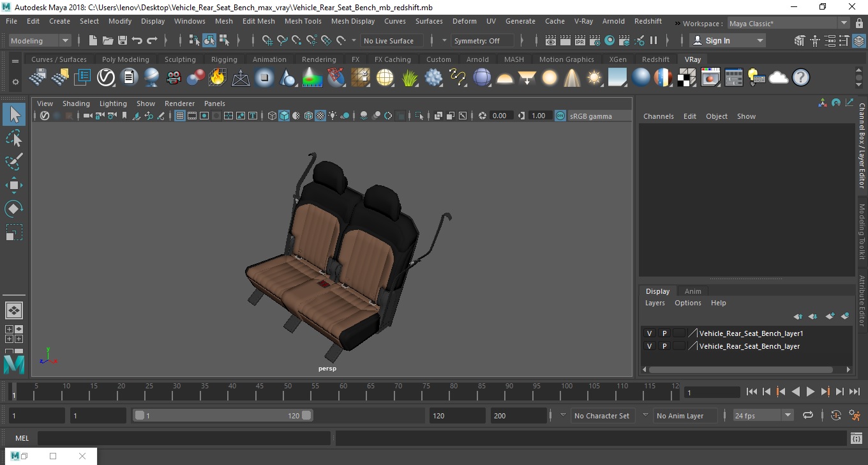Open the No Character Set dropdown
Viewport: 868px width, 465px height.
(601, 416)
